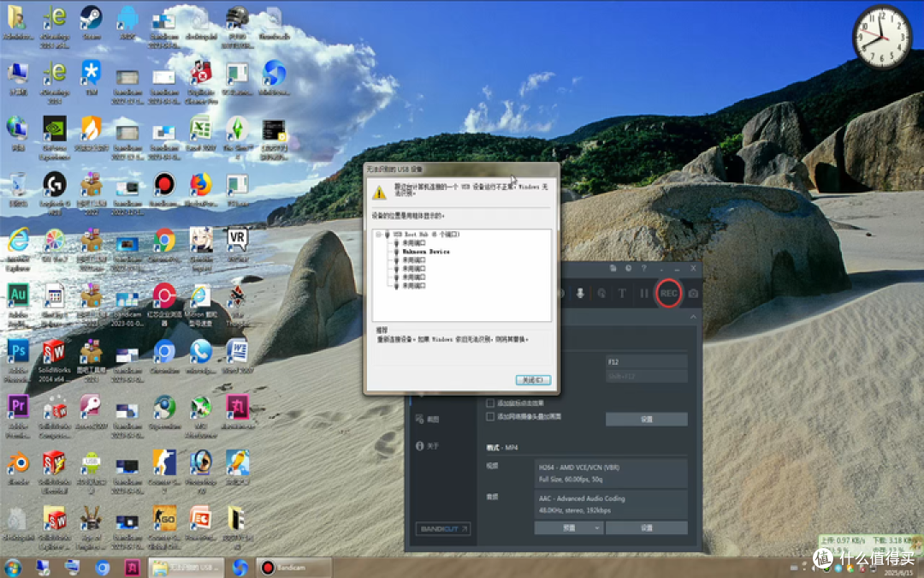The height and width of the screenshot is (578, 924).
Task: Click the desktop clock gadget
Action: pyautogui.click(x=882, y=37)
